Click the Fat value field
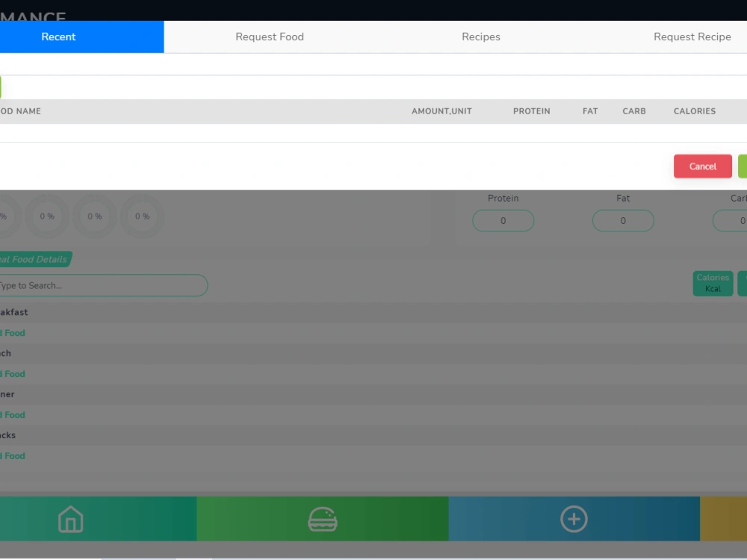This screenshot has height=560, width=747. click(x=623, y=220)
